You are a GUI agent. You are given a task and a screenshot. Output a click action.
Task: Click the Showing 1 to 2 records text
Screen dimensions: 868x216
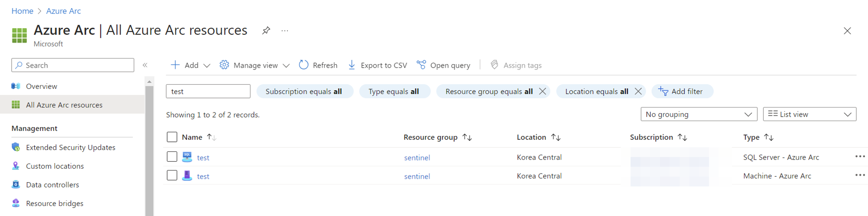pos(213,115)
